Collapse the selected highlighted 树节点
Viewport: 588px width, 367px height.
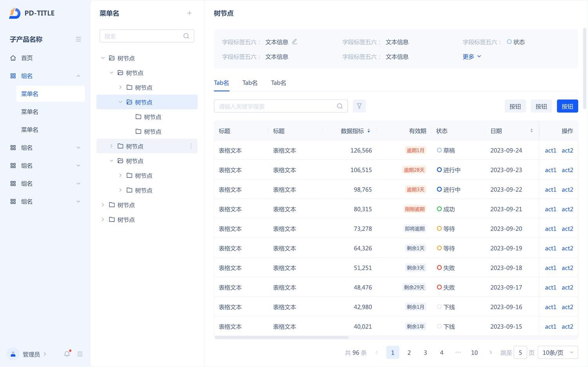pyautogui.click(x=120, y=102)
